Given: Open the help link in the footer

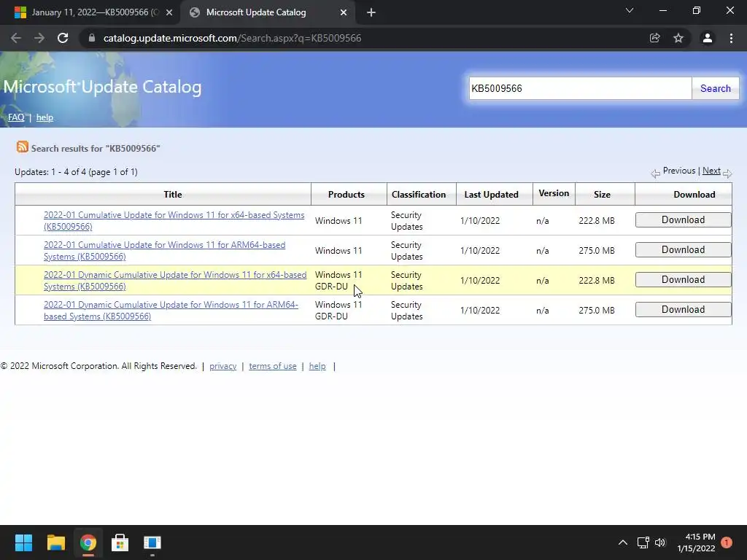Looking at the screenshot, I should pyautogui.click(x=317, y=366).
